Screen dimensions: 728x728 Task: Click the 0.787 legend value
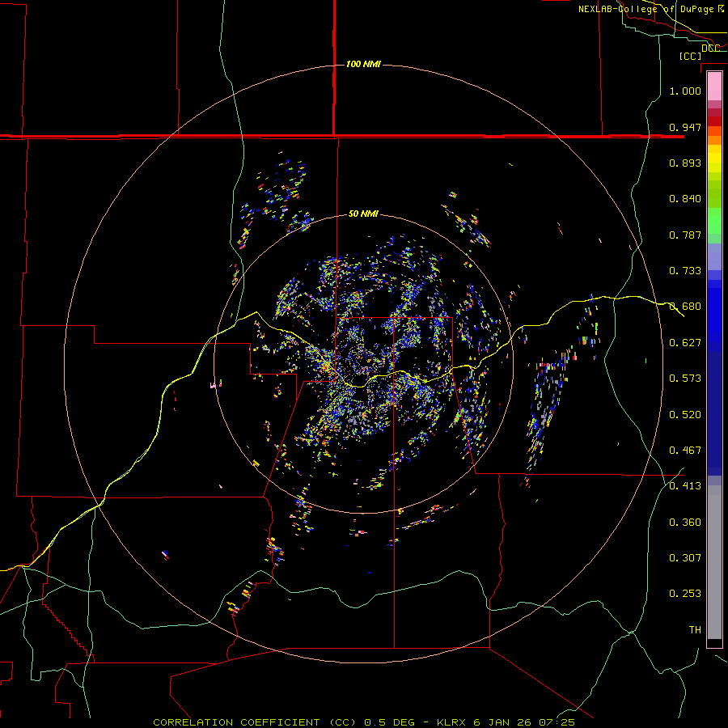pos(685,235)
